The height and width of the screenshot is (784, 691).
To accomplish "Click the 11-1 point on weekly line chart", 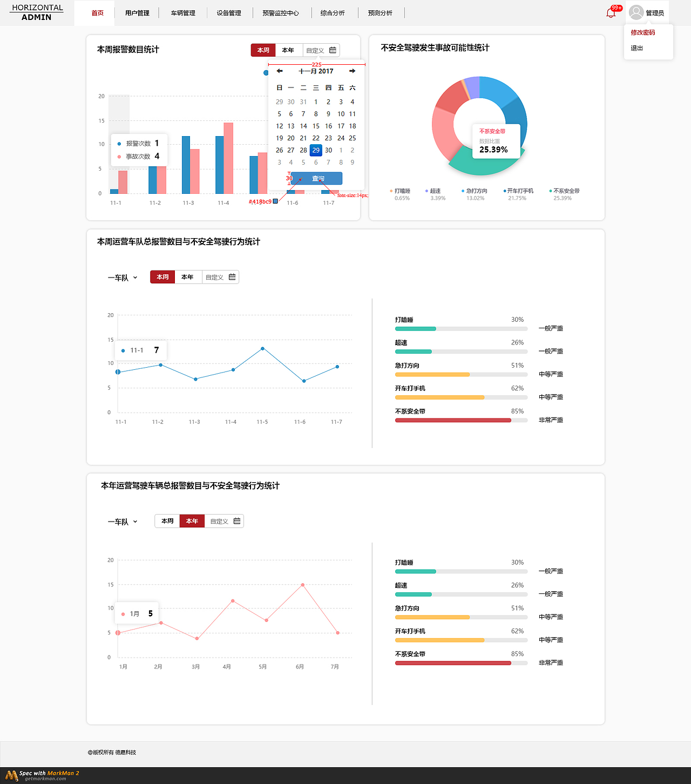I will tap(118, 372).
